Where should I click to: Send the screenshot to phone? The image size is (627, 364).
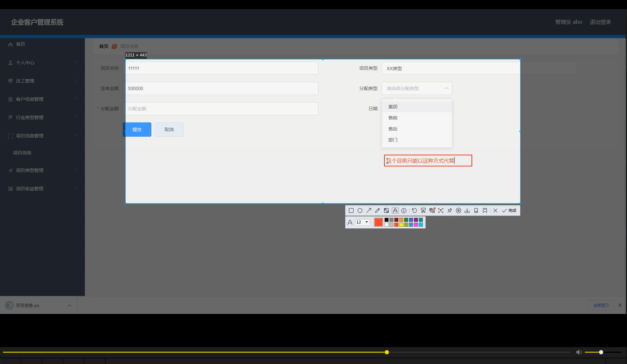[x=476, y=211]
